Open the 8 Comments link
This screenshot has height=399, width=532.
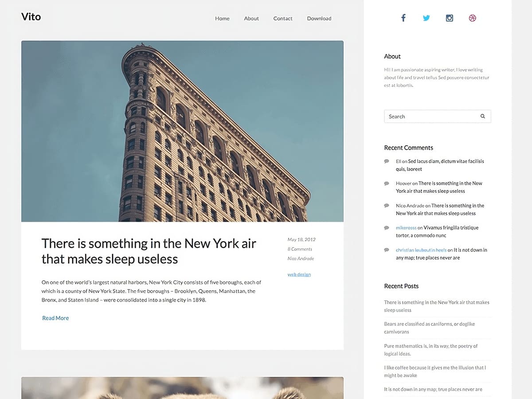coord(300,249)
